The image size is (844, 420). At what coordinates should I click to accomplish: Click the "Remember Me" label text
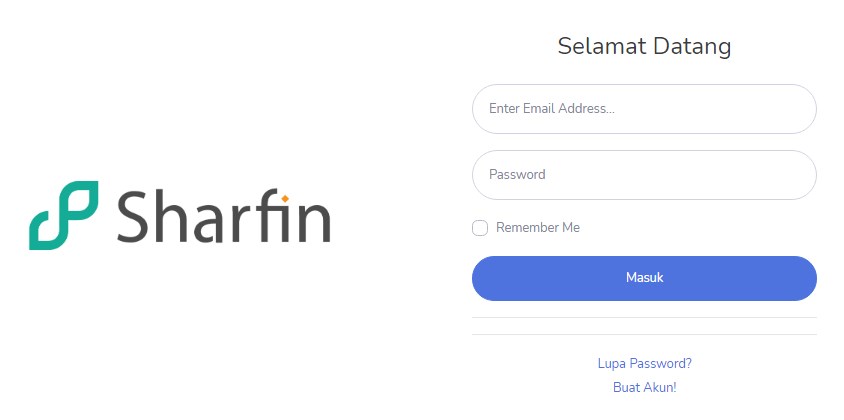pos(538,228)
